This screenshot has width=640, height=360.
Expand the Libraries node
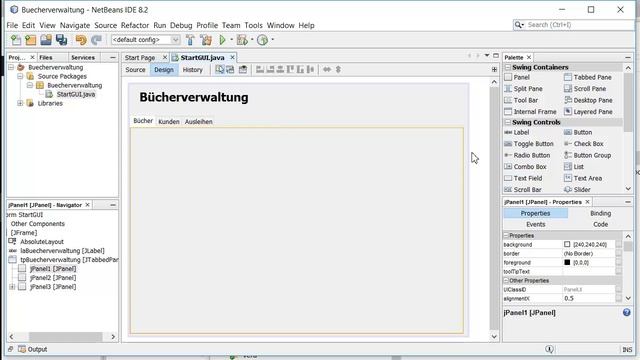pos(20,103)
